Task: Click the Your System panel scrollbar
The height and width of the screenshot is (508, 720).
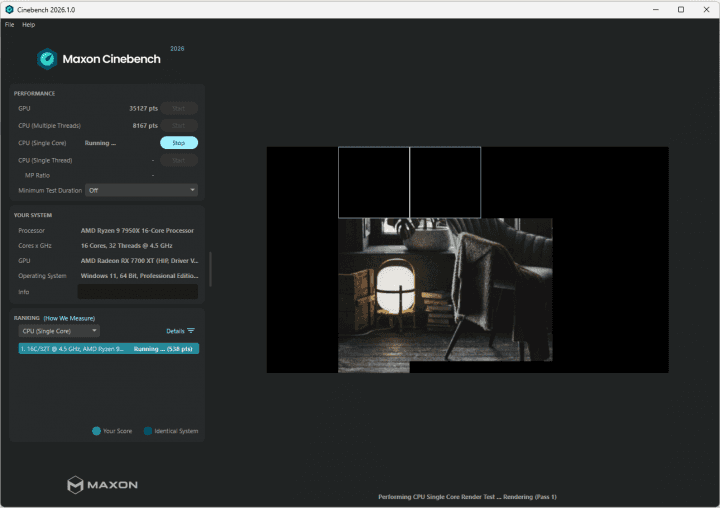Action: pos(210,269)
